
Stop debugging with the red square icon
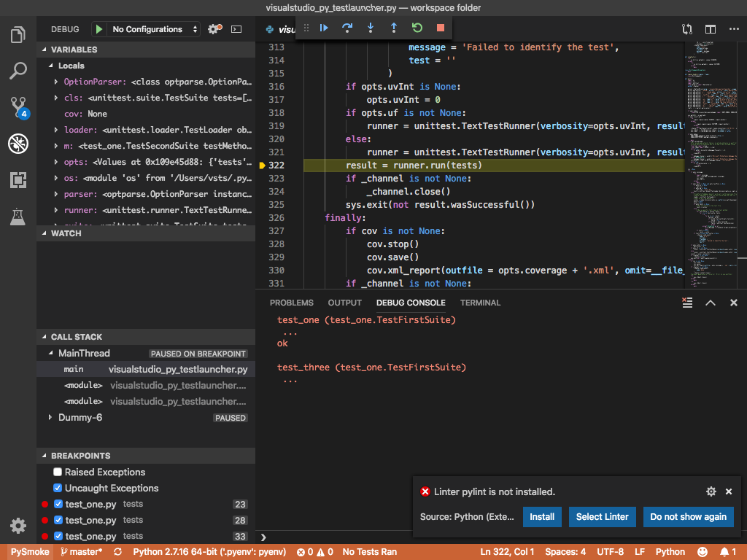coord(441,28)
